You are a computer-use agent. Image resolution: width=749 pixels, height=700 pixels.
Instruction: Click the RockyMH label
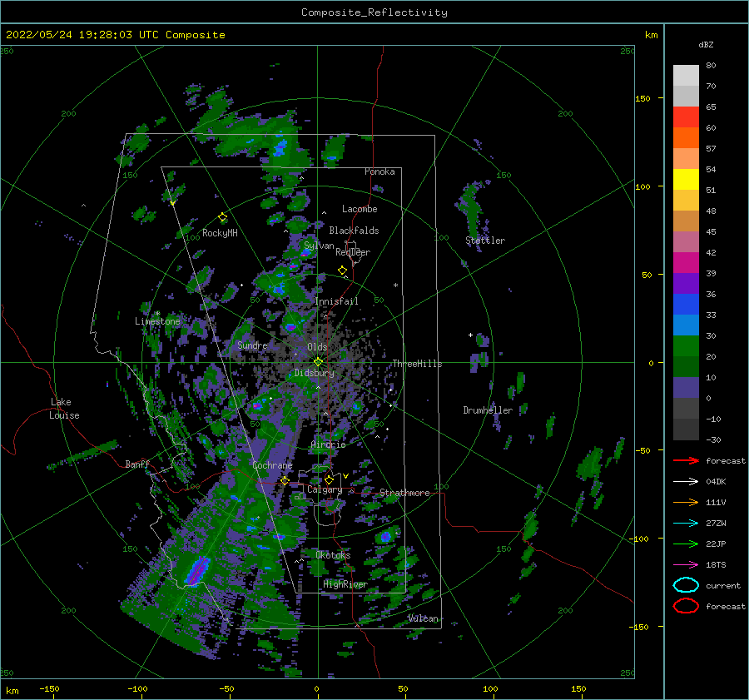click(220, 233)
